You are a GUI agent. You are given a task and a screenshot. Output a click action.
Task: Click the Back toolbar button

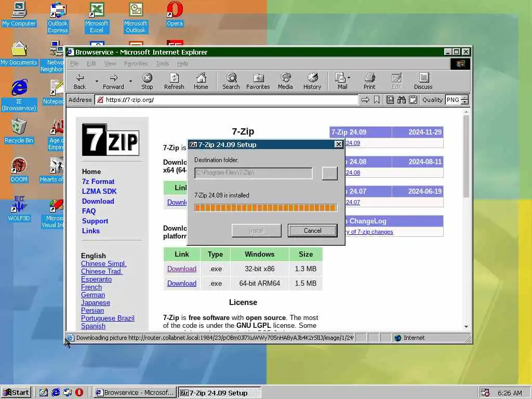[79, 82]
